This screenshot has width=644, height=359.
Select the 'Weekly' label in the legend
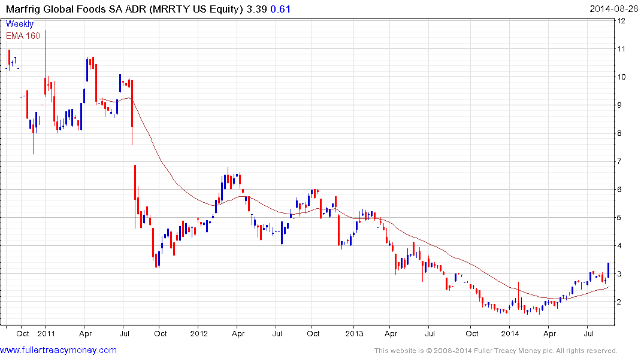[x=19, y=24]
